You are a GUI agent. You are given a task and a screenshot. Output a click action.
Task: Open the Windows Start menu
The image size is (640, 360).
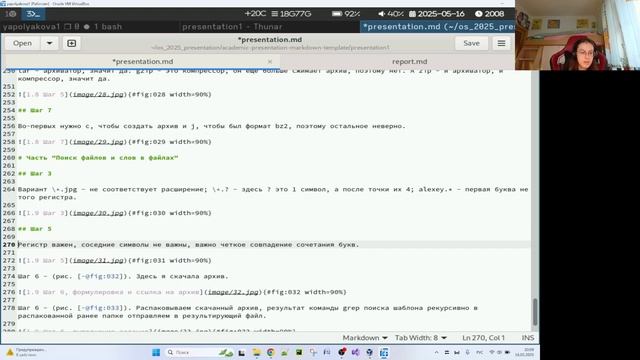(156, 352)
